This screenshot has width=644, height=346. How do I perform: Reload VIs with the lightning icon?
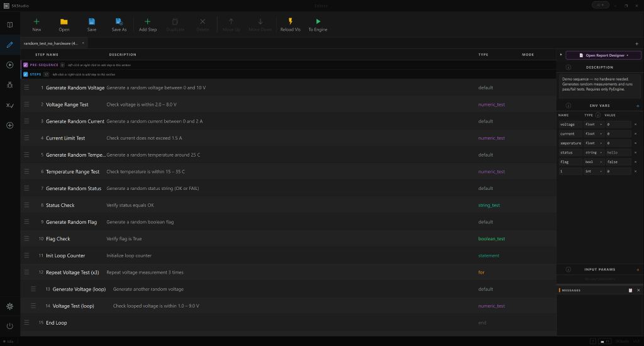coord(291,25)
